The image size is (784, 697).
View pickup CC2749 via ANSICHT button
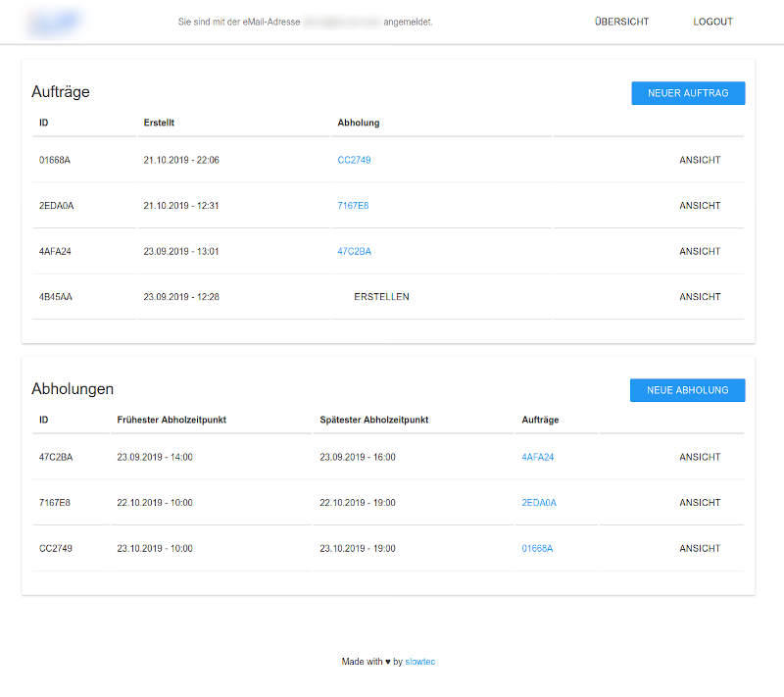(x=700, y=548)
